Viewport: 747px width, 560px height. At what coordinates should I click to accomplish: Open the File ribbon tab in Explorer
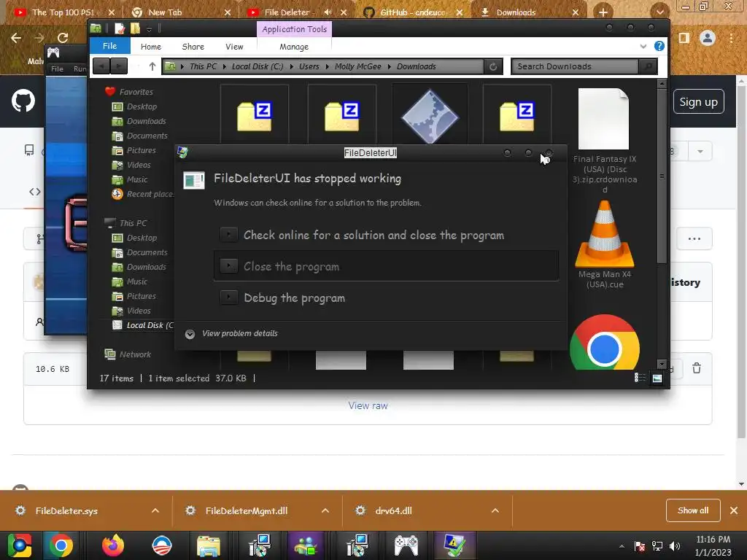[109, 46]
